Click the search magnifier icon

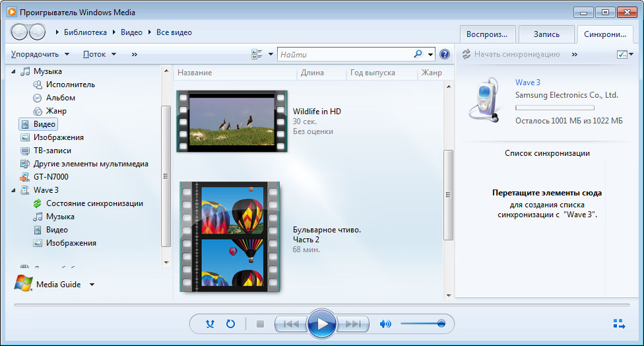(418, 54)
